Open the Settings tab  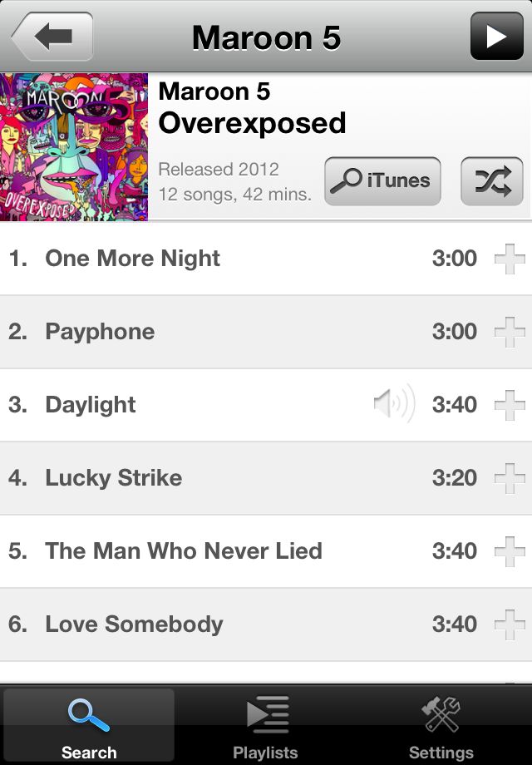tap(441, 726)
